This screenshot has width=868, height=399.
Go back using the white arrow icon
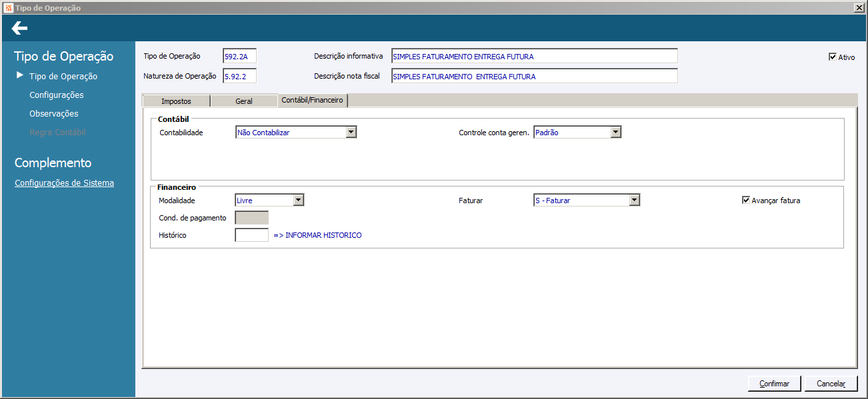coord(19,28)
